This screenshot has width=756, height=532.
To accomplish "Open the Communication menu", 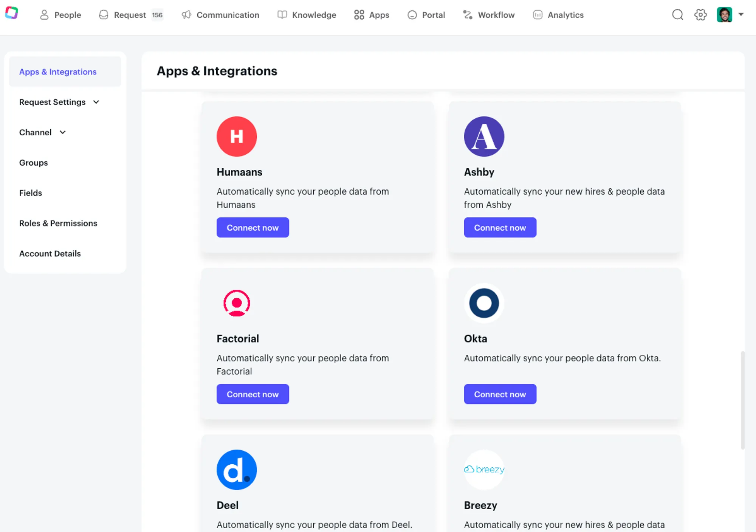I will pyautogui.click(x=220, y=15).
